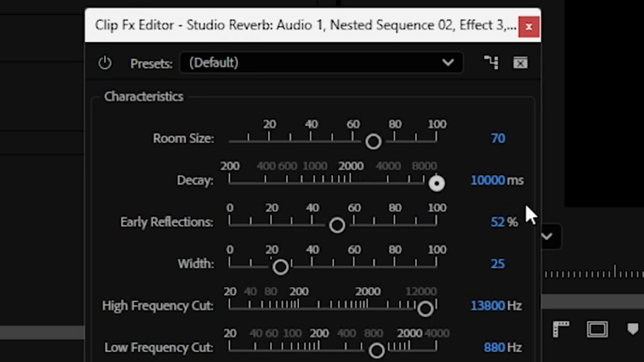Click the safe margins frame icon below timeline
Image resolution: width=644 pixels, height=362 pixels.
(x=597, y=329)
